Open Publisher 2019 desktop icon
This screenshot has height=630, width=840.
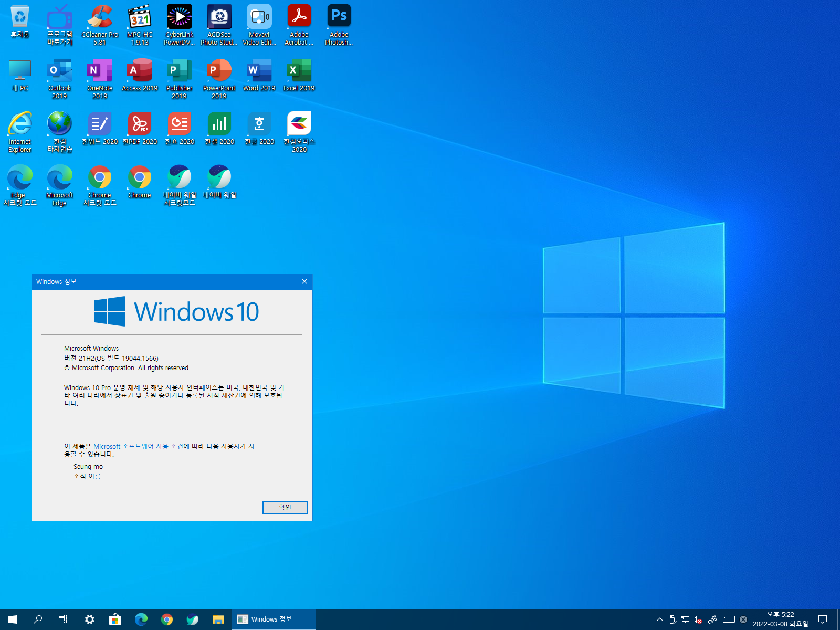180,78
